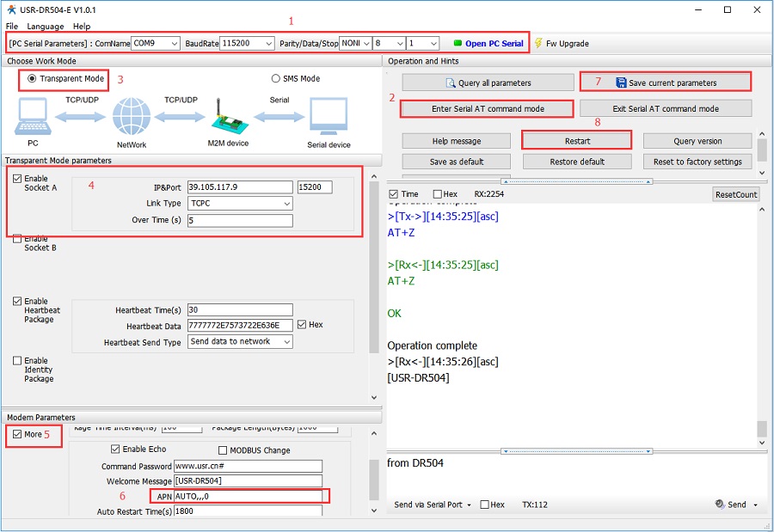The height and width of the screenshot is (532, 774).
Task: Click Enter Serial AT command mode
Action: [488, 108]
